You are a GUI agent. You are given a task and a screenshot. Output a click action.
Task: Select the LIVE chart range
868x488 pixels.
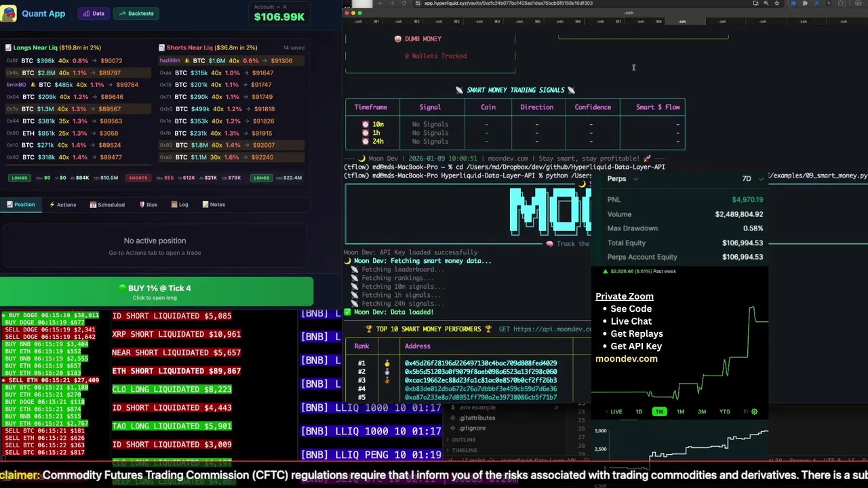[x=616, y=411]
